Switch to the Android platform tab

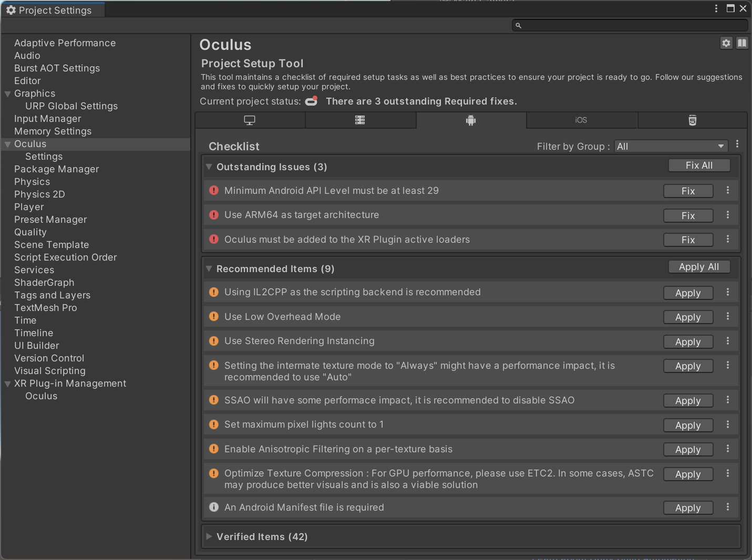point(471,120)
